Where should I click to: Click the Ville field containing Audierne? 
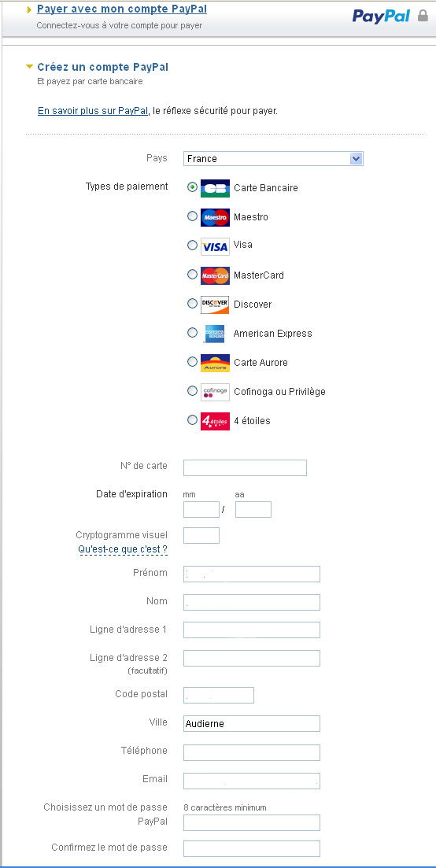coord(252,723)
